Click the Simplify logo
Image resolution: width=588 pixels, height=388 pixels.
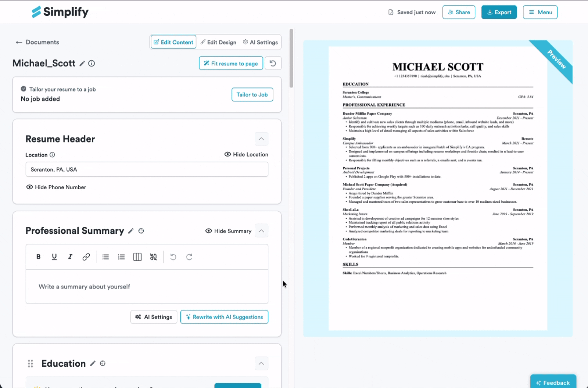60,12
